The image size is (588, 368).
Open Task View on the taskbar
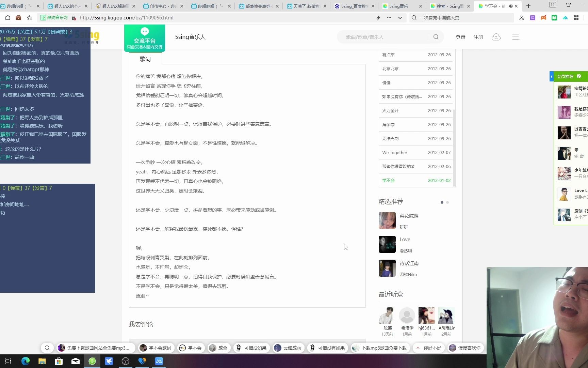tap(8, 361)
